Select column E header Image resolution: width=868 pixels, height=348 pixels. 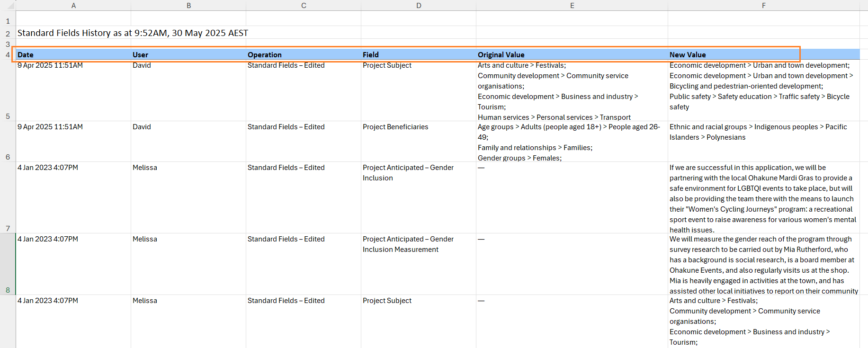(x=572, y=5)
